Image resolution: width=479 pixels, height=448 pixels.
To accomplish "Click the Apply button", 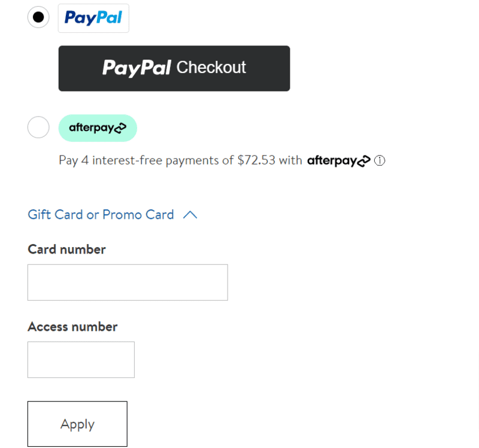I will (77, 424).
